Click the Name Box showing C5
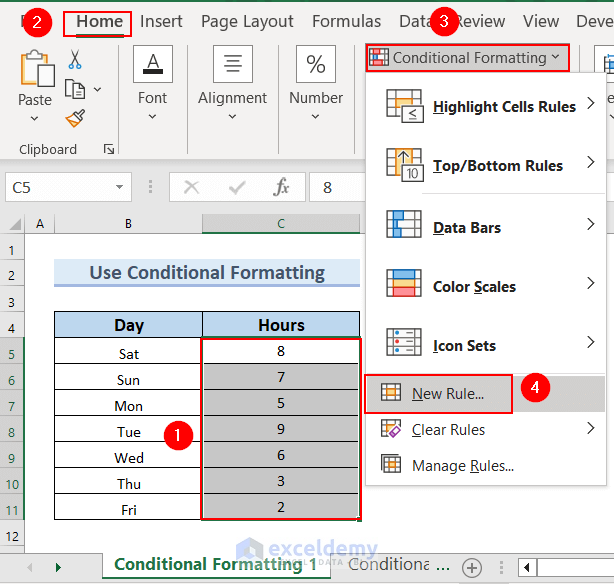 [x=68, y=187]
